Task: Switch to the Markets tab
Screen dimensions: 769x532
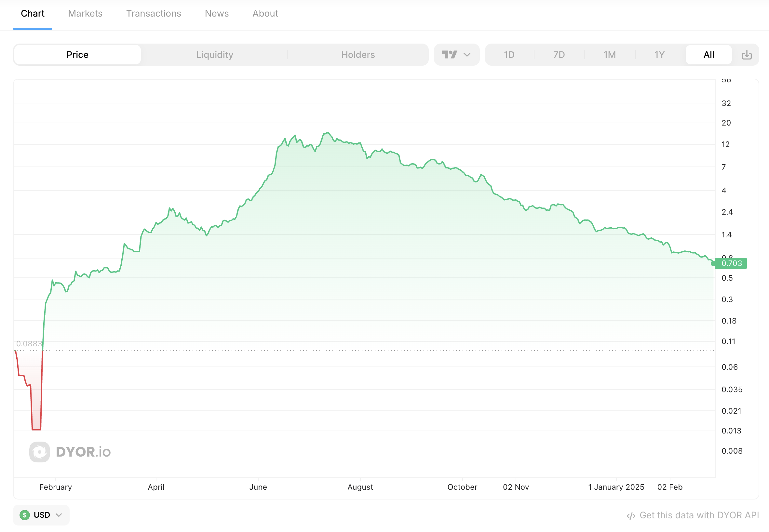Action: tap(85, 13)
